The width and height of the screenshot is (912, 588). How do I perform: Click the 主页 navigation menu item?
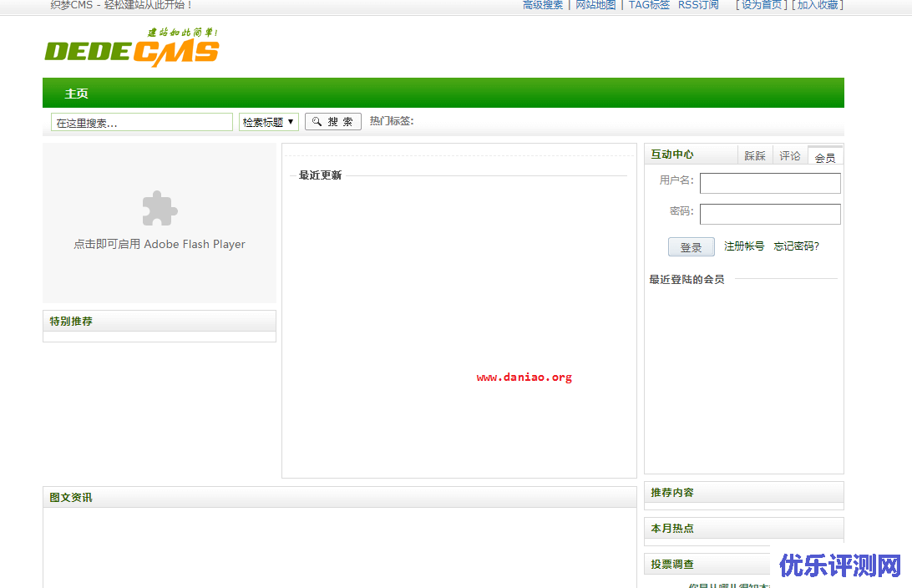tap(77, 94)
